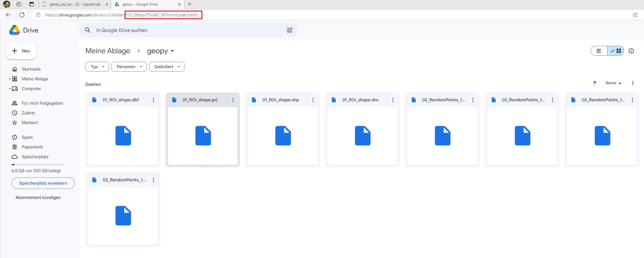Reverse sort direction with arrow icon
This screenshot has height=258, width=644.
click(x=595, y=83)
